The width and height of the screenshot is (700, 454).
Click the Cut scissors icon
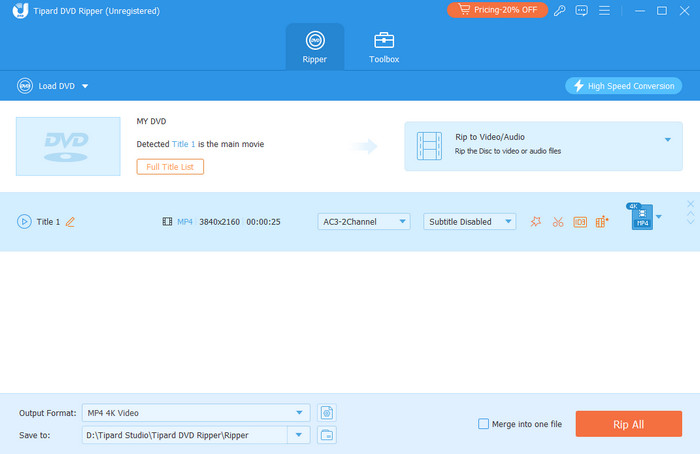(x=558, y=222)
